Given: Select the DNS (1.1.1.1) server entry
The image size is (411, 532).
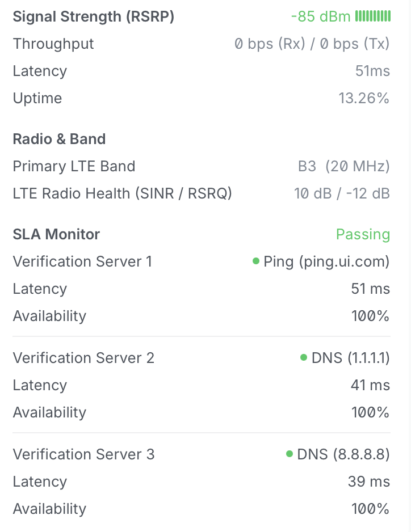Looking at the screenshot, I should [x=350, y=358].
